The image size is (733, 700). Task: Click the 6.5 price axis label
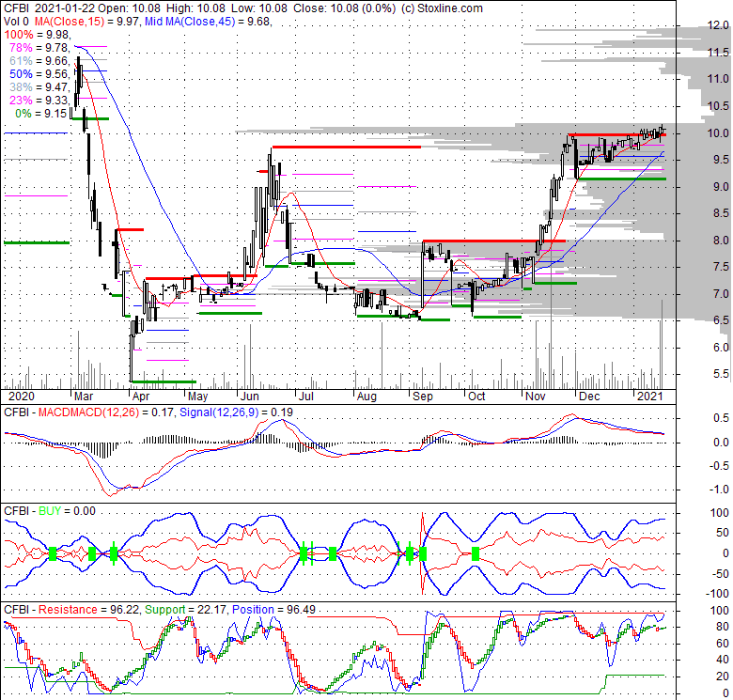(721, 320)
